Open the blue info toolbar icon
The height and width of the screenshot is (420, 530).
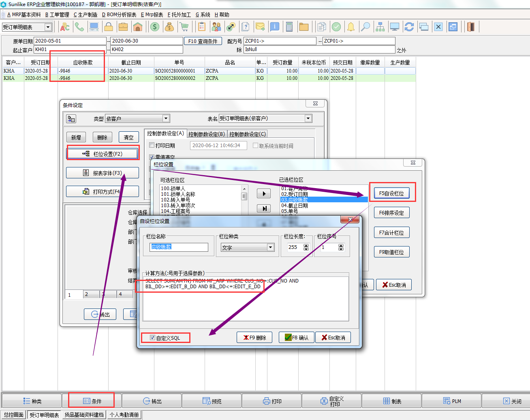[x=275, y=27]
